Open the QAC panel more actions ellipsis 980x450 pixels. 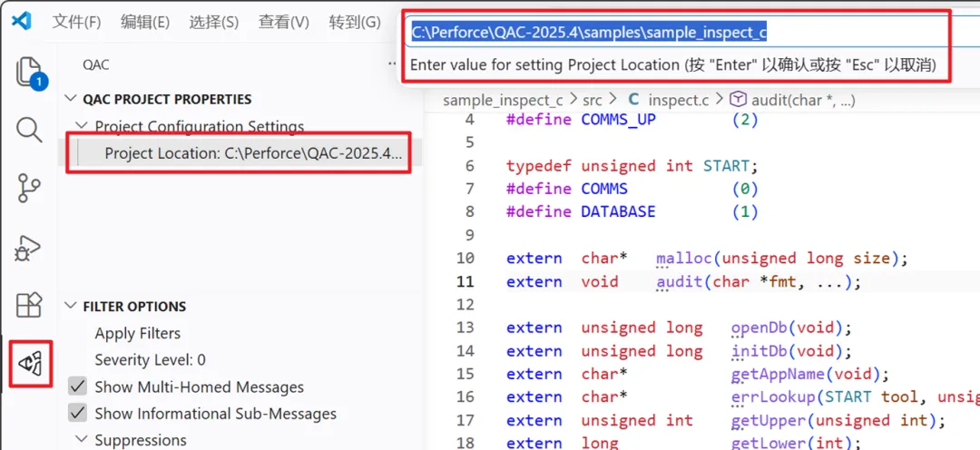click(393, 64)
